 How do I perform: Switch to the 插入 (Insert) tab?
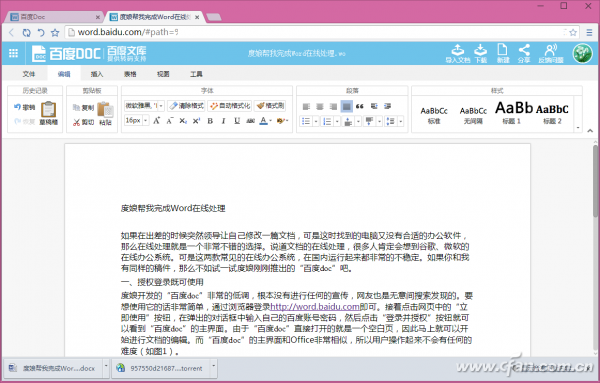tap(97, 74)
